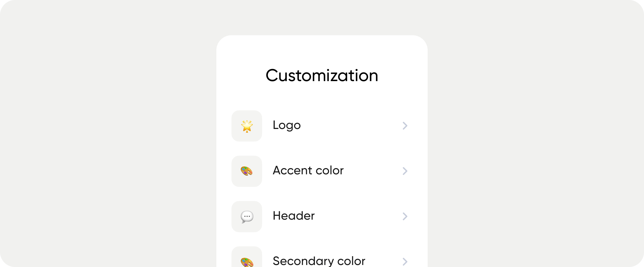Expand the Secondary color chevron
Screen dimensions: 644x267
[405, 261]
